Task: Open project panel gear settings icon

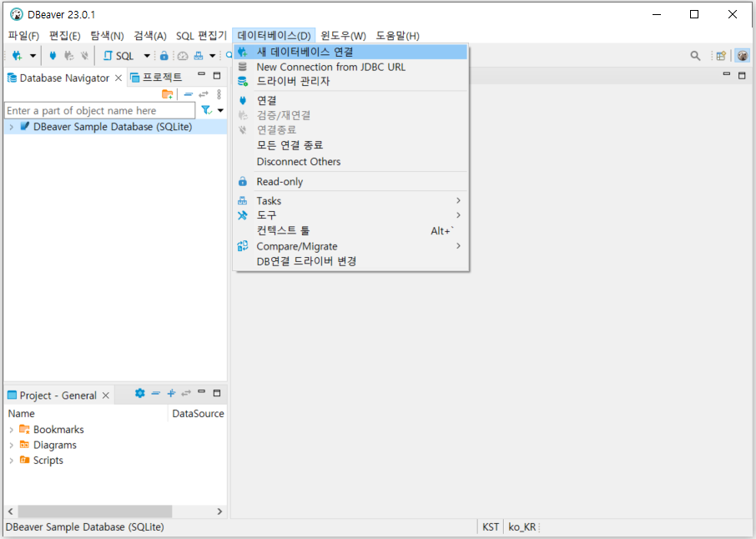Action: (140, 393)
